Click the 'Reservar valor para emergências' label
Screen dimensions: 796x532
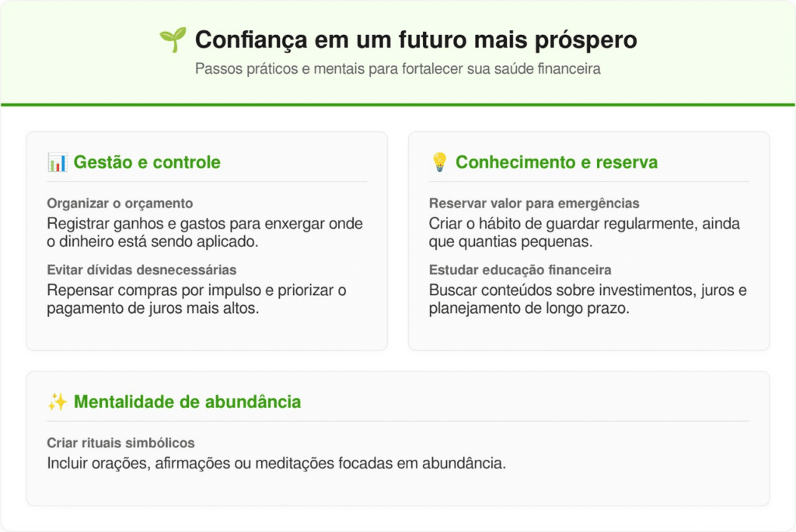[534, 203]
